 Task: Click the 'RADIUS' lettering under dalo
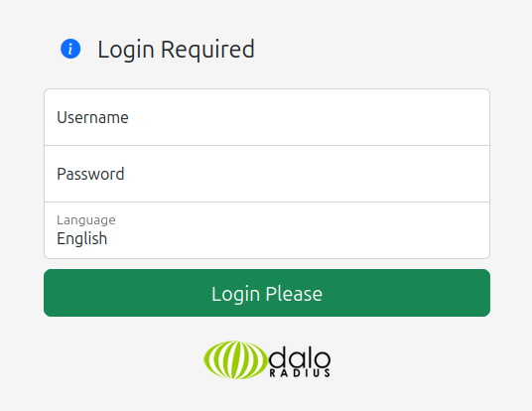tap(300, 373)
